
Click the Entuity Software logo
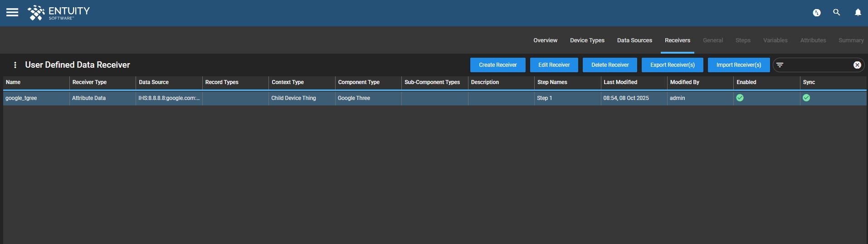tap(59, 13)
